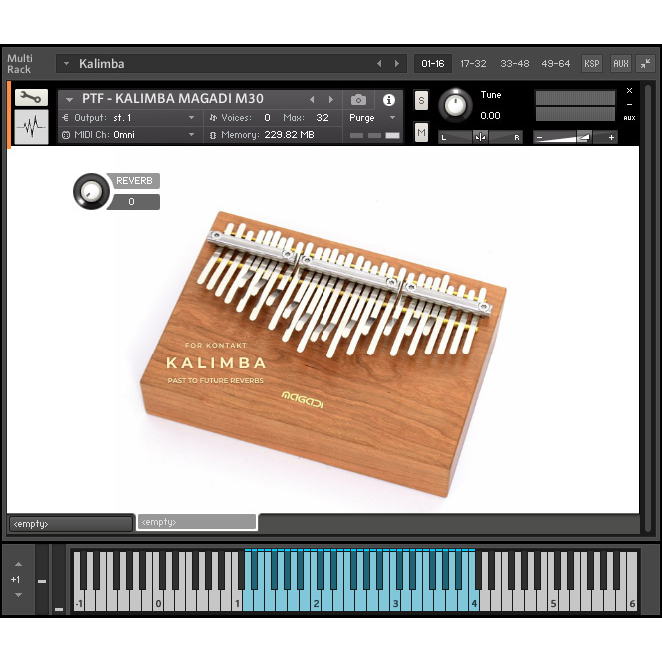Click the MIDI channel icon
This screenshot has width=662, height=662.
click(66, 135)
